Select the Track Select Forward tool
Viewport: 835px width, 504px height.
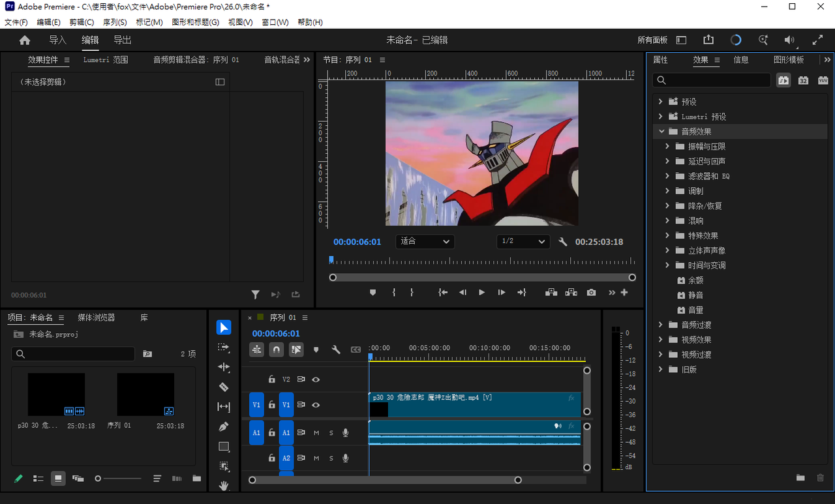click(x=224, y=348)
